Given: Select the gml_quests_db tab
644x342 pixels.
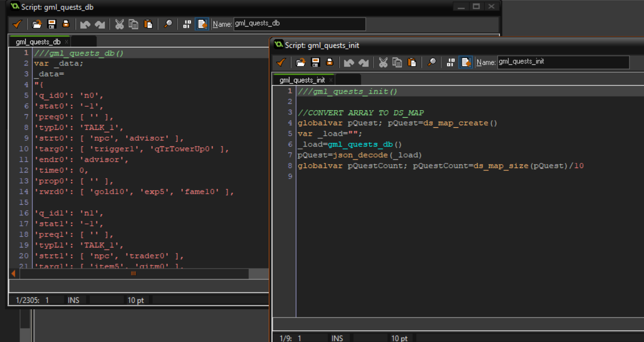Looking at the screenshot, I should [x=38, y=42].
